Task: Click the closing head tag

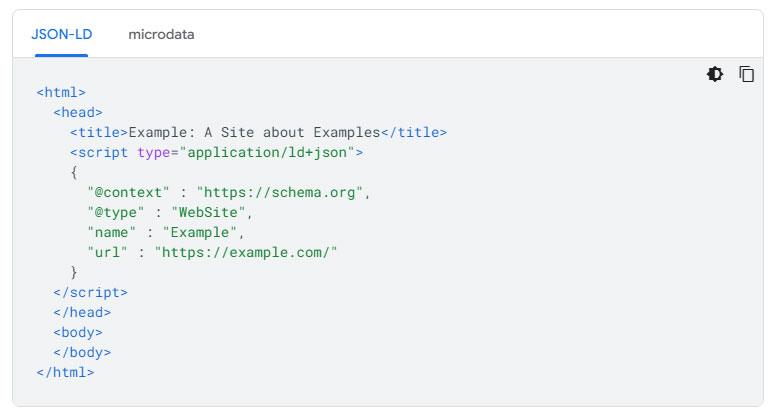Action: (x=82, y=312)
